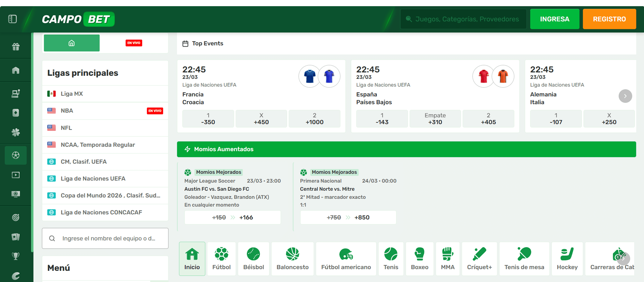Click the Momios Aumentados banner

pyautogui.click(x=406, y=149)
